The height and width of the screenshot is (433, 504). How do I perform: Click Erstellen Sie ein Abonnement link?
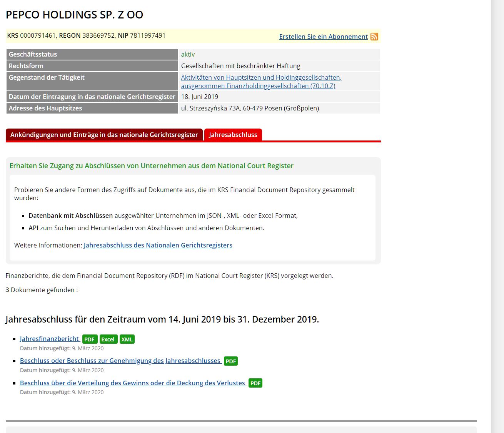tap(324, 37)
